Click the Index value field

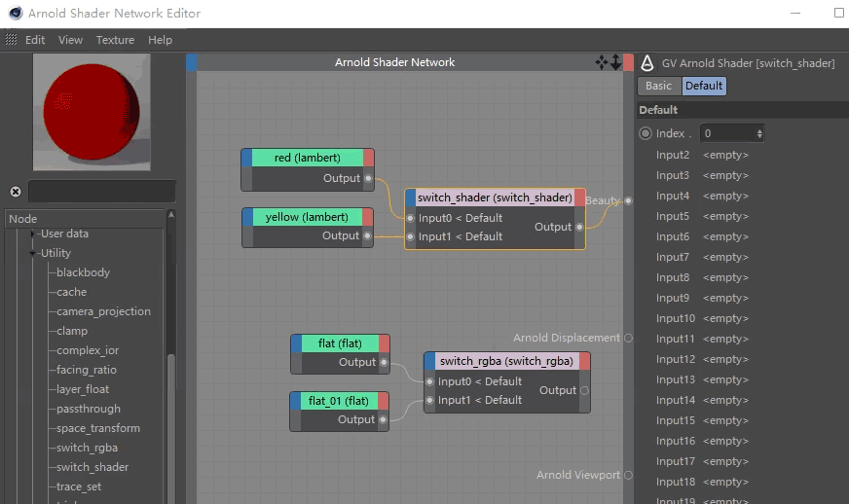click(727, 133)
